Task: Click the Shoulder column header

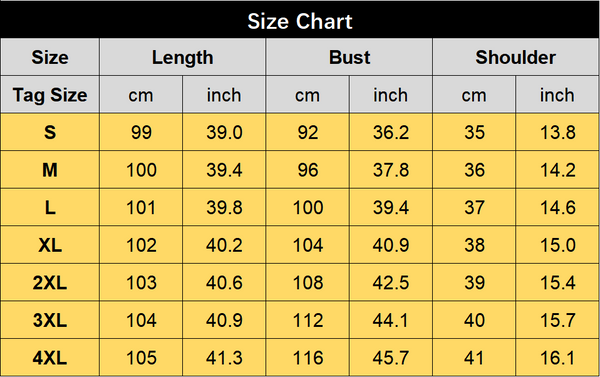Action: (x=516, y=57)
